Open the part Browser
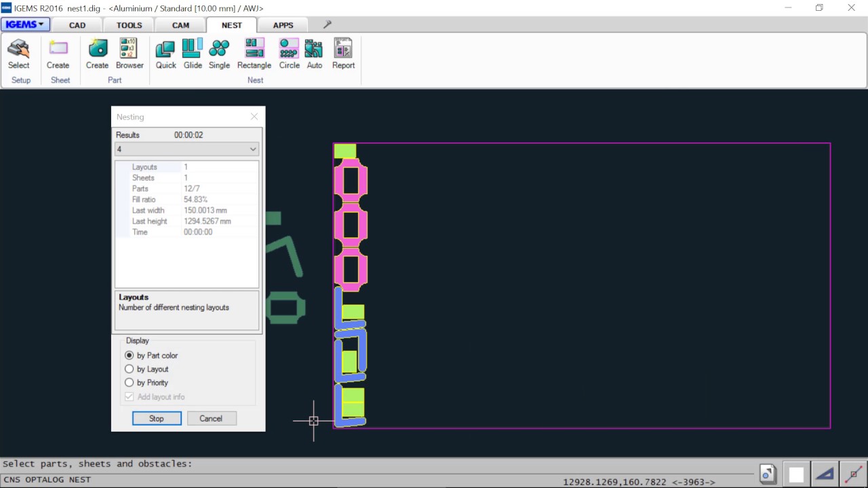Screen dimensions: 868x488 pyautogui.click(x=130, y=54)
